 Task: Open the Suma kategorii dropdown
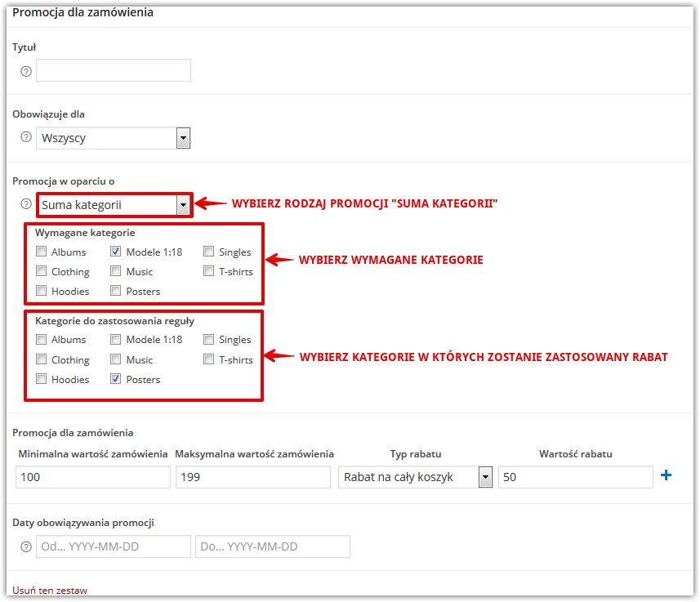(114, 205)
